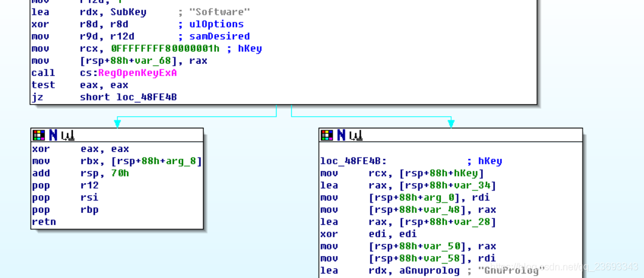Click the call mnemonic in the top node
The image size is (644, 278).
pos(43,73)
